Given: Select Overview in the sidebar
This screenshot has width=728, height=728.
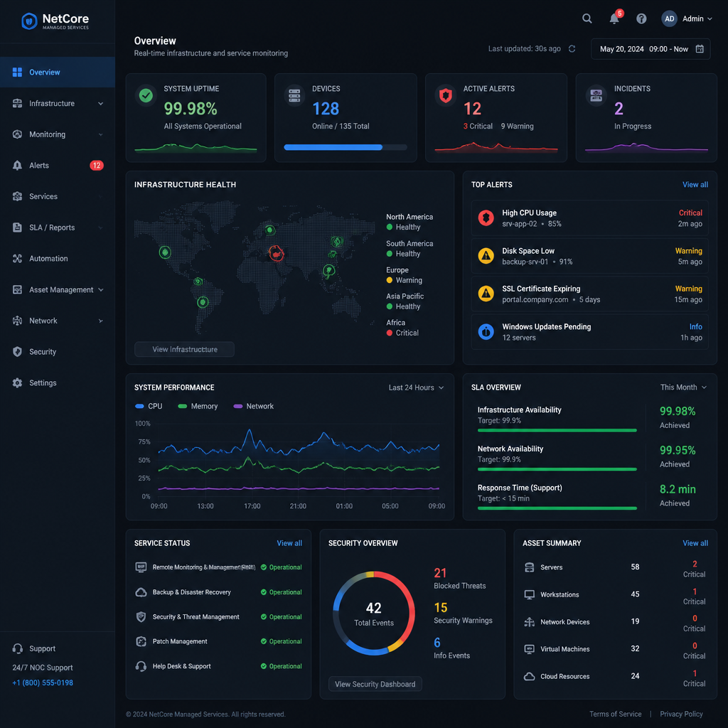Looking at the screenshot, I should click(x=58, y=73).
